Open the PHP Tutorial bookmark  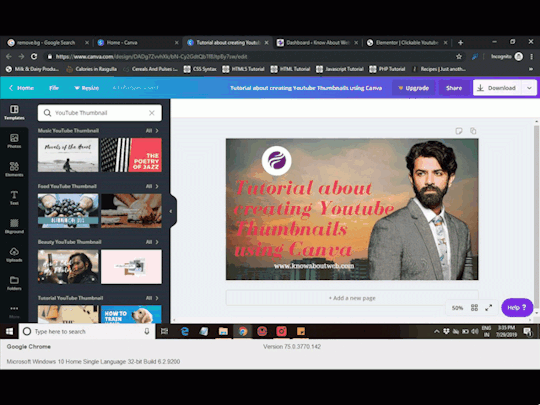388,69
